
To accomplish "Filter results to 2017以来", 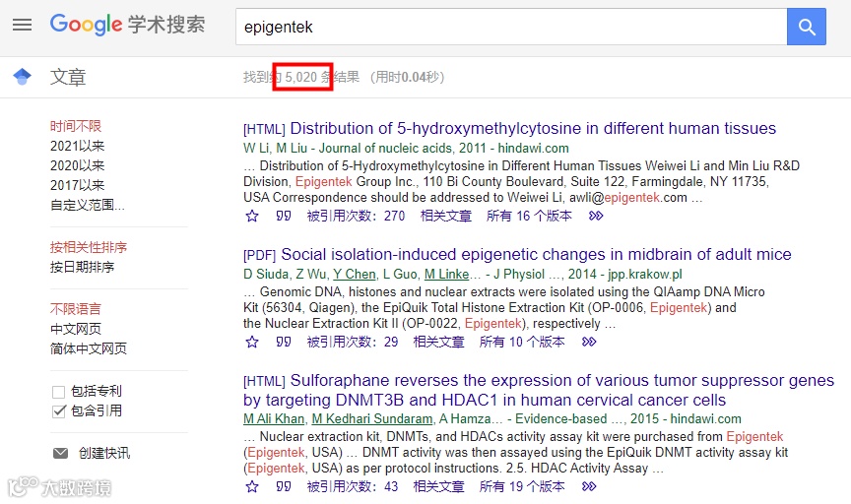I will (x=77, y=185).
